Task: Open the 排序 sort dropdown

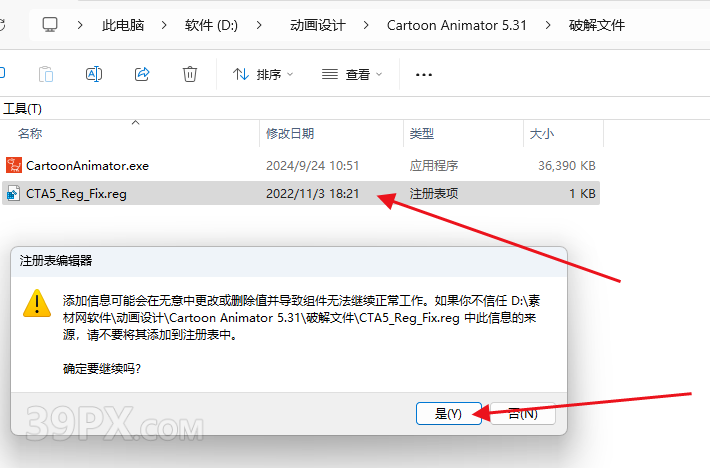Action: pos(263,74)
